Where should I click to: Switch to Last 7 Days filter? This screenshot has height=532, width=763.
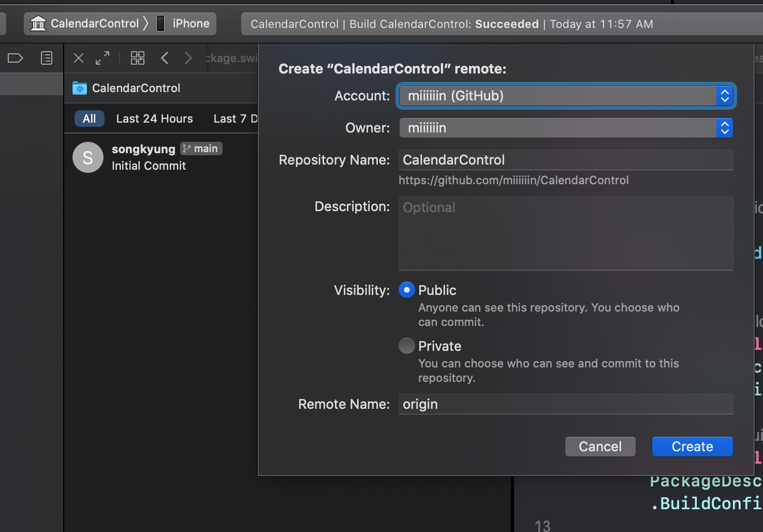(x=236, y=119)
